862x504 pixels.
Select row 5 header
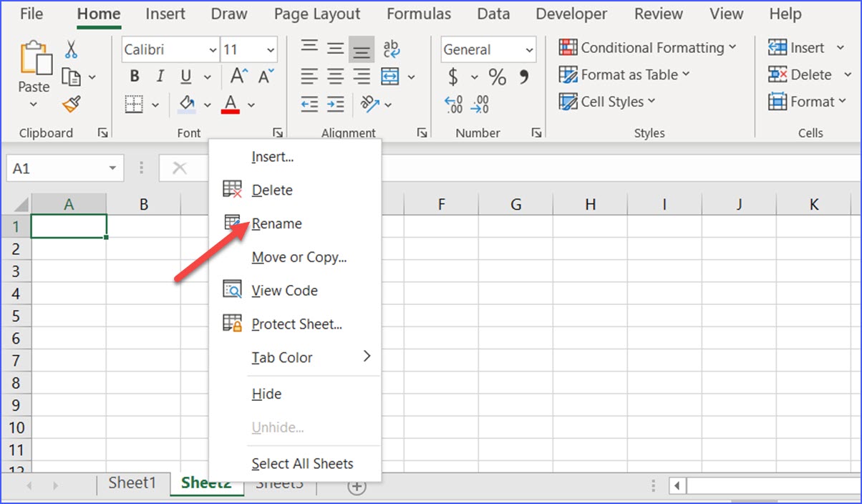pyautogui.click(x=17, y=316)
